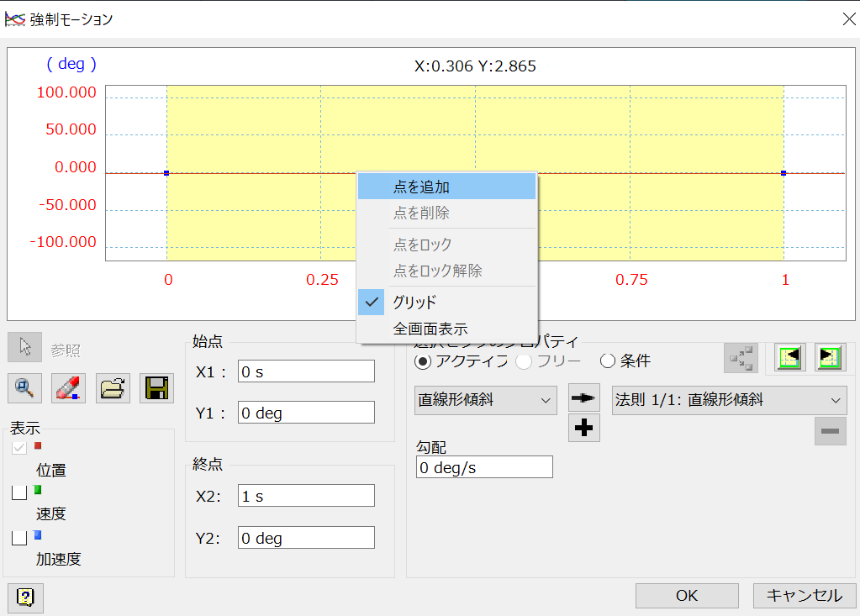860x616 pixels.
Task: Click the eraser clear-curve icon
Action: tap(69, 387)
